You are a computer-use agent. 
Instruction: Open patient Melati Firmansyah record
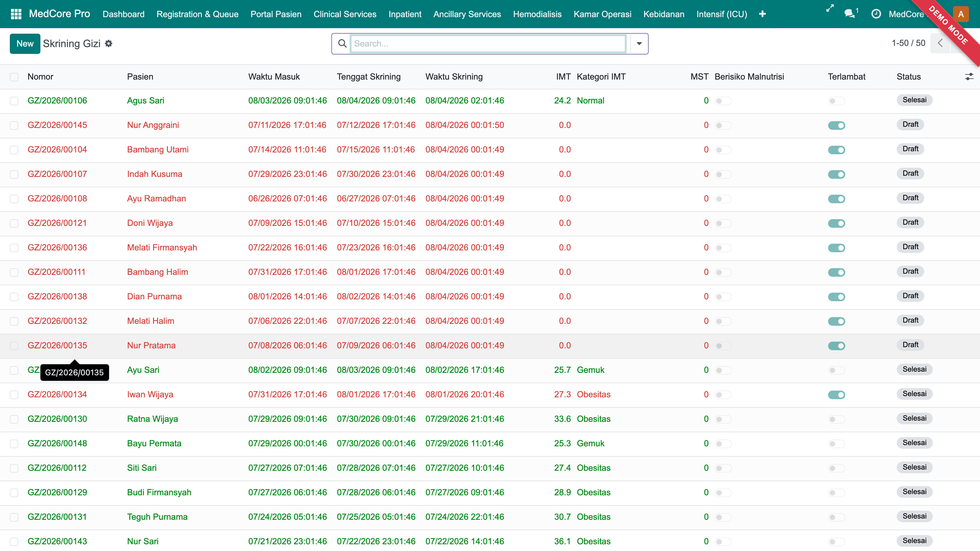point(162,248)
